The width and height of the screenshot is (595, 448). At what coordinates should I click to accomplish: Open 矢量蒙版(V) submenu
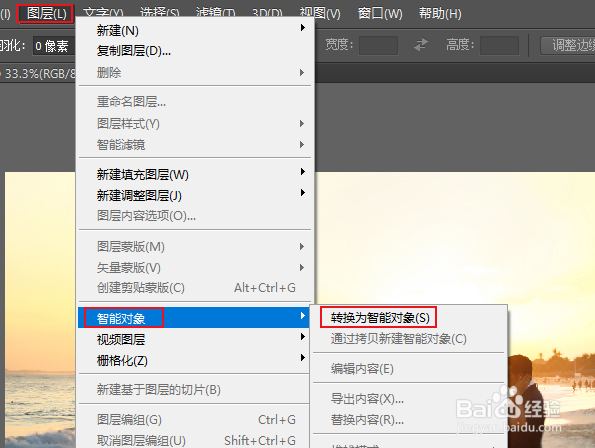[x=195, y=267]
